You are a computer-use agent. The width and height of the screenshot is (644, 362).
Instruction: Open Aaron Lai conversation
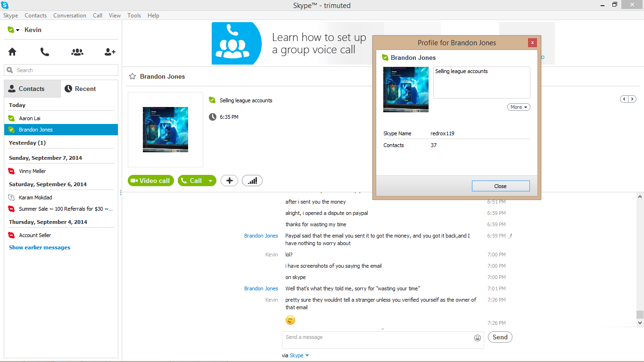61,118
